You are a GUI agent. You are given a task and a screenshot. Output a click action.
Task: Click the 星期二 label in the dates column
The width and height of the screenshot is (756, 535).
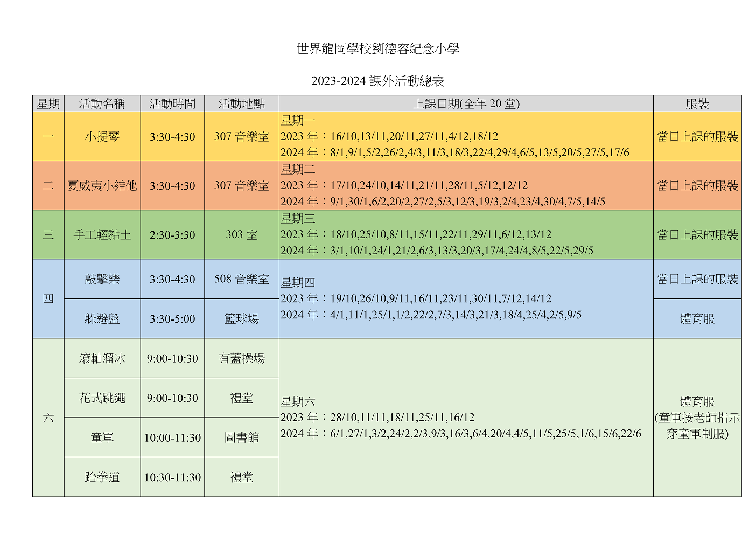(298, 169)
